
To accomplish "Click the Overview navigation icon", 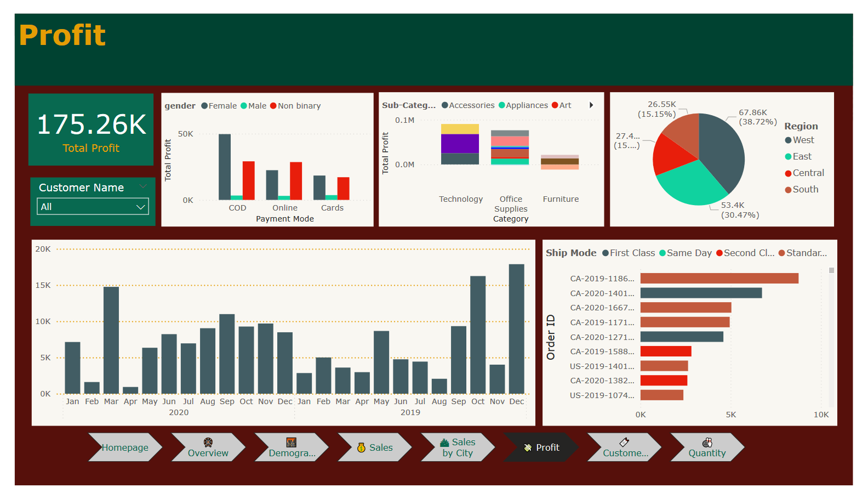I will [x=208, y=443].
